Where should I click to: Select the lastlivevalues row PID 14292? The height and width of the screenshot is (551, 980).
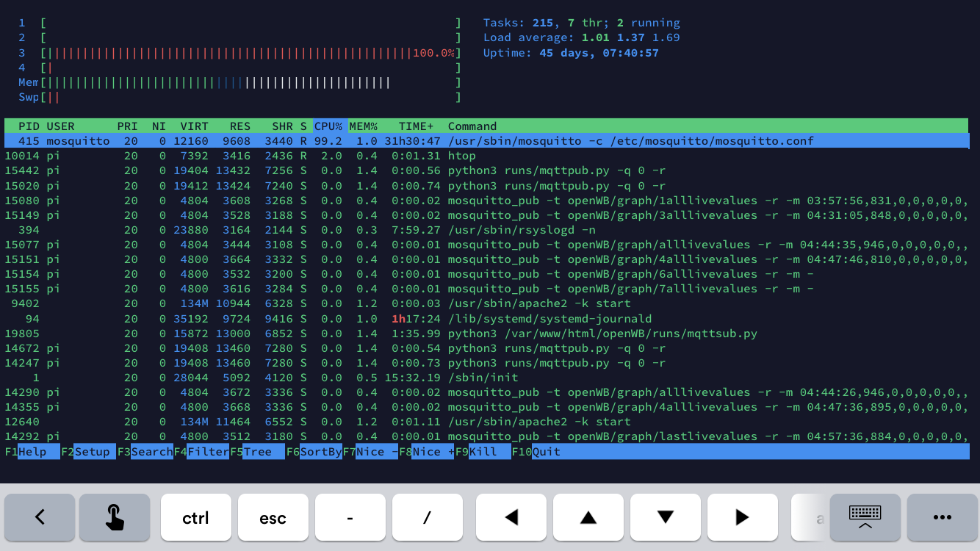[486, 436]
